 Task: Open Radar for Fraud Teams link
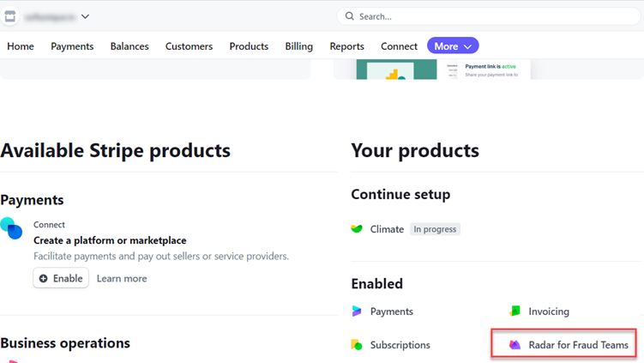pyautogui.click(x=578, y=345)
